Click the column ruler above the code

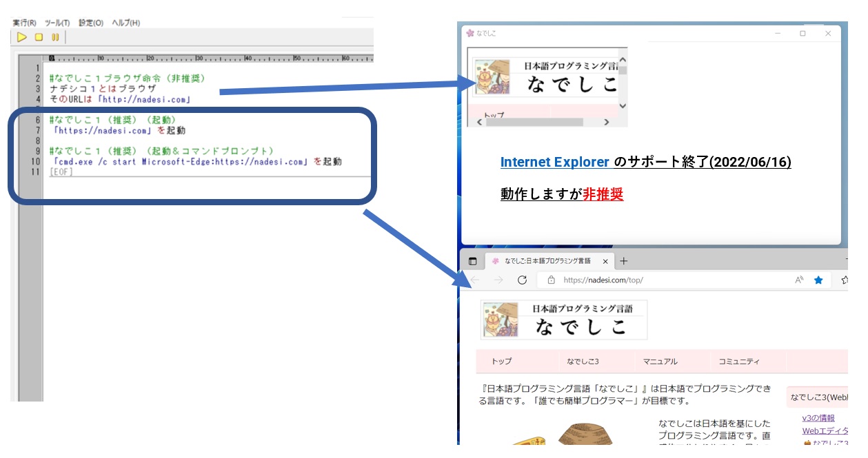pyautogui.click(x=207, y=58)
